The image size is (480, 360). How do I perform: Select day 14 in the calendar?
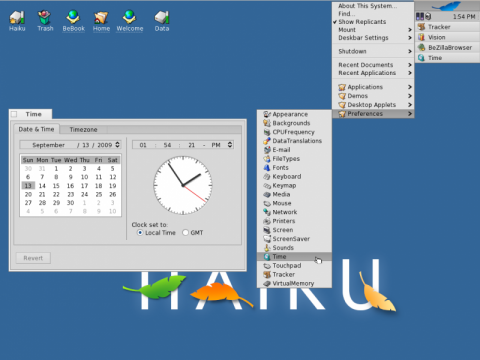(42, 186)
